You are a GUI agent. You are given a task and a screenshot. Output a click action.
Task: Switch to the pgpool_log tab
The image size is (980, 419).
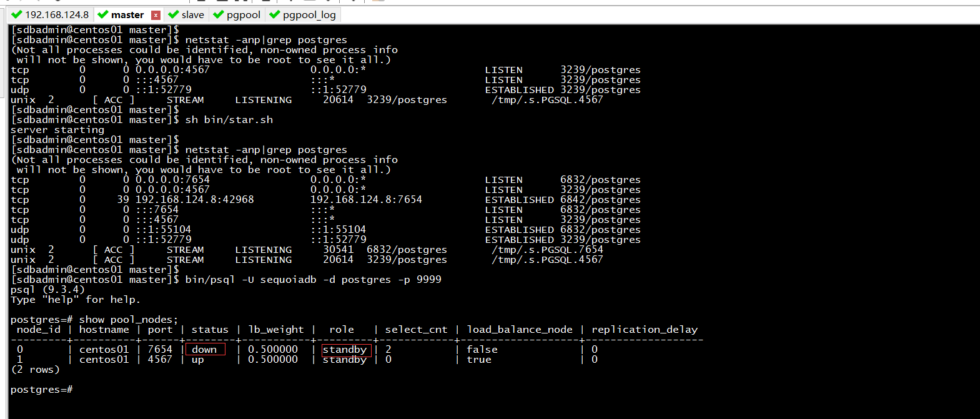pos(309,14)
